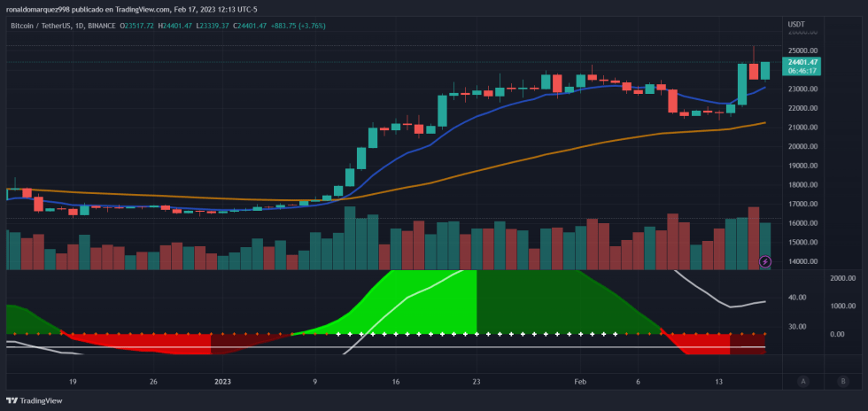This screenshot has height=411, width=868.
Task: Click the 17000.00 price axis label
Action: click(804, 205)
